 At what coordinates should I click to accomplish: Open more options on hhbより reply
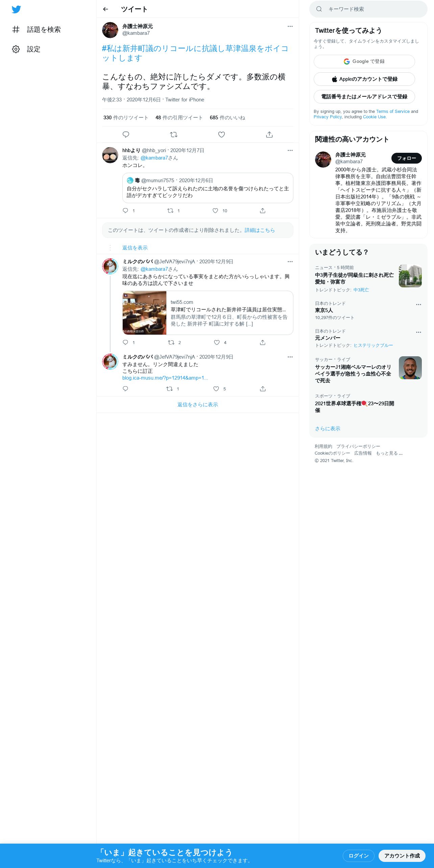pyautogui.click(x=290, y=150)
